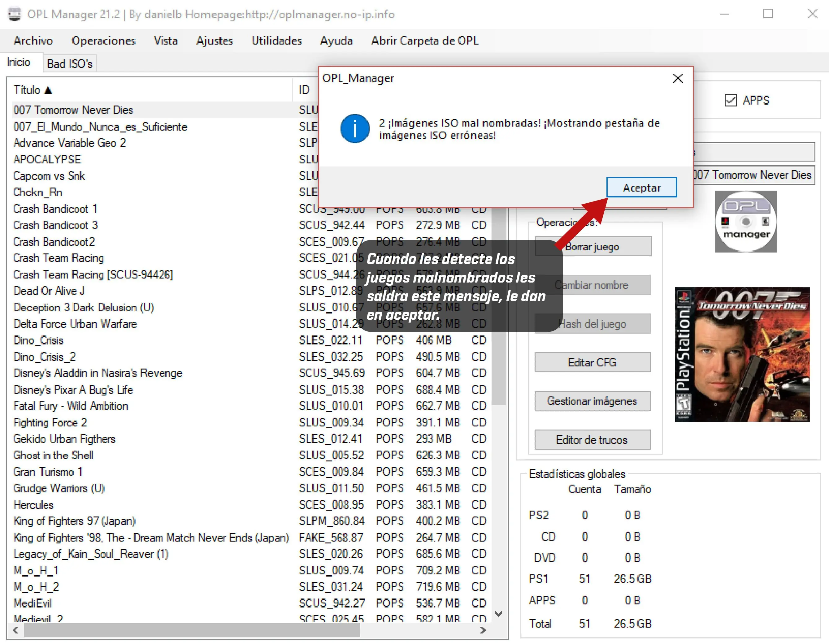The height and width of the screenshot is (644, 829).
Task: Click the Gestionar imágenes button
Action: 592,401
